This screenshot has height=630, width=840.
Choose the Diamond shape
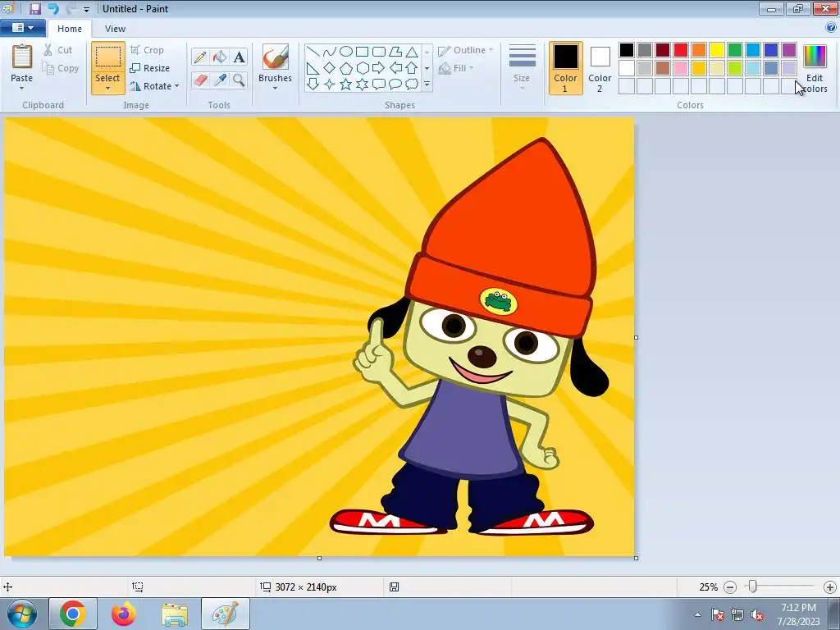click(x=330, y=68)
